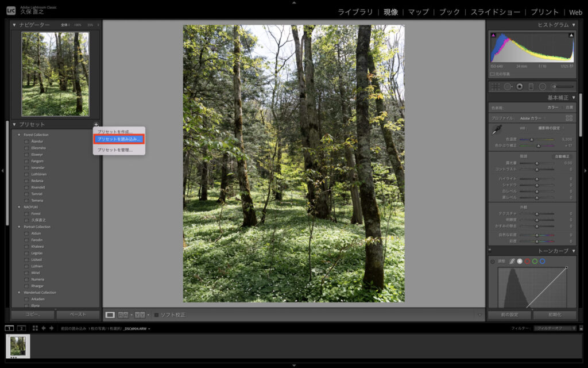Screen dimensions: 588x368
Task: Select the parametric curve icon in the tone curve panel
Action: pos(512,262)
